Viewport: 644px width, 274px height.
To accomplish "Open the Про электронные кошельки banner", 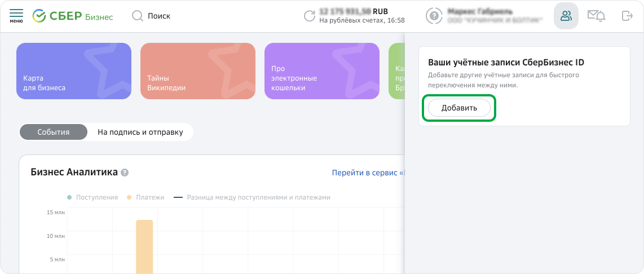I will tap(322, 71).
